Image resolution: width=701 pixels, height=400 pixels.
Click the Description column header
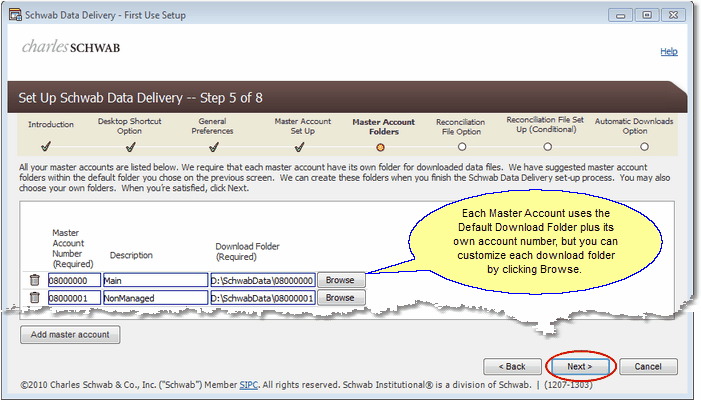pyautogui.click(x=131, y=255)
